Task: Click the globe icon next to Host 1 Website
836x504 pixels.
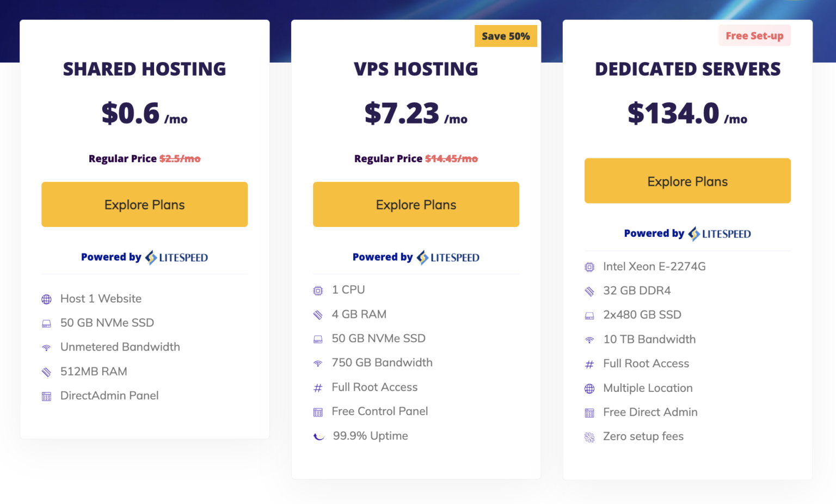Action: click(x=46, y=298)
